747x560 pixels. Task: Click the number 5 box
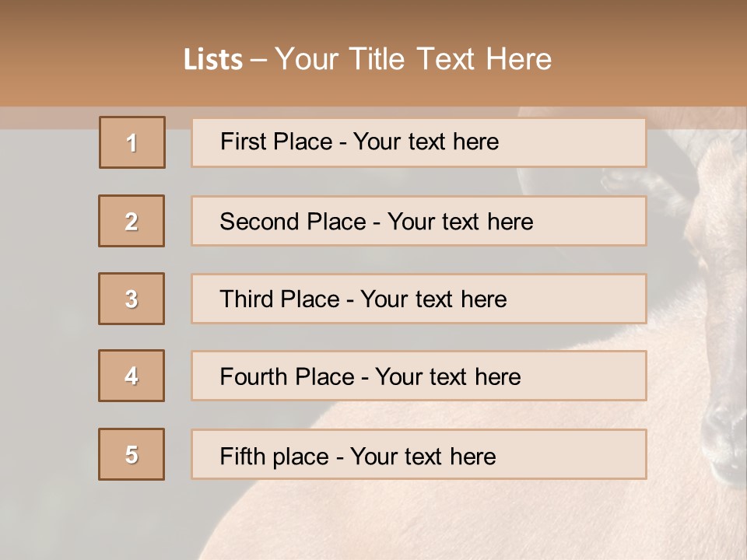point(132,454)
